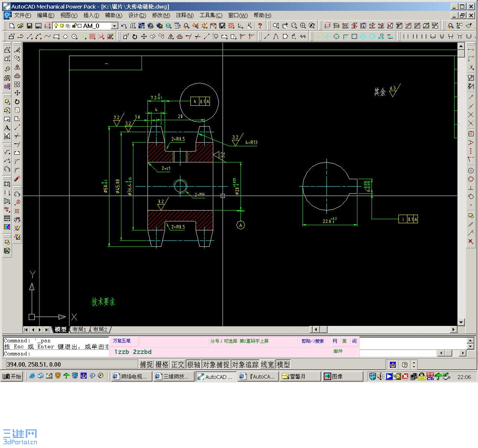This screenshot has height=448, width=478.
Task: Toggle the 栅格 grid display
Action: click(162, 364)
